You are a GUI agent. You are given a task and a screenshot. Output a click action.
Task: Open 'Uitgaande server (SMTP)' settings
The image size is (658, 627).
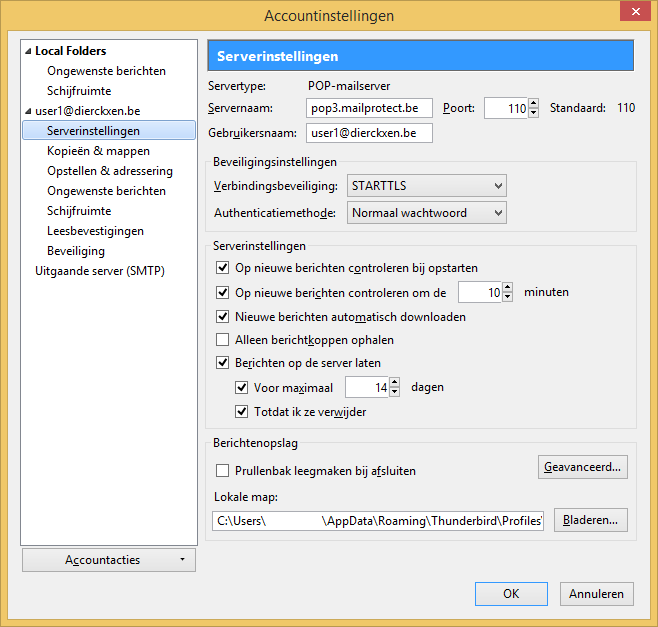[99, 271]
